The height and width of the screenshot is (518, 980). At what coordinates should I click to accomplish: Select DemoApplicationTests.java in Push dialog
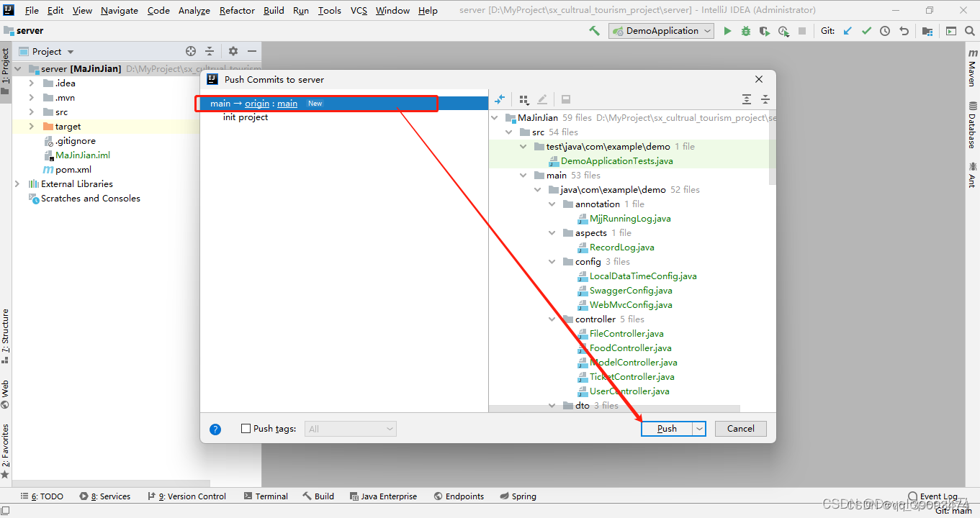click(x=617, y=161)
